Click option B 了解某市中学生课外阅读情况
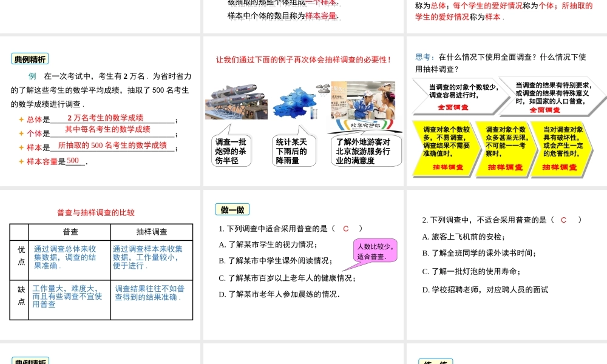607x364 pixels. click(x=276, y=261)
